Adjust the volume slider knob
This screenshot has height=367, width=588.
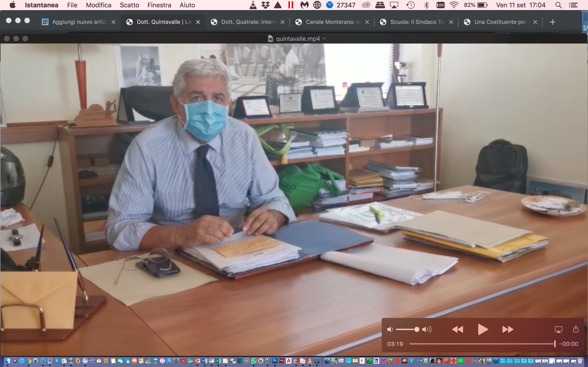pyautogui.click(x=417, y=329)
